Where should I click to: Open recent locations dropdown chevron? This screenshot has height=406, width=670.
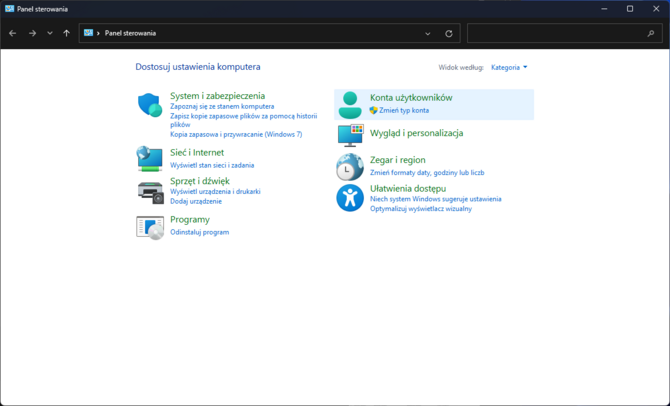click(50, 33)
